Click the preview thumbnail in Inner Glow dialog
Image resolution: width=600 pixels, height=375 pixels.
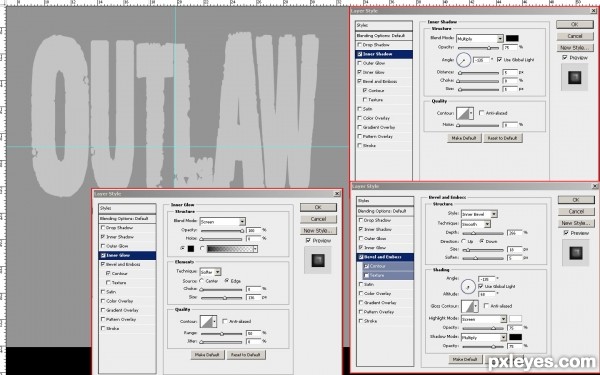(x=318, y=261)
